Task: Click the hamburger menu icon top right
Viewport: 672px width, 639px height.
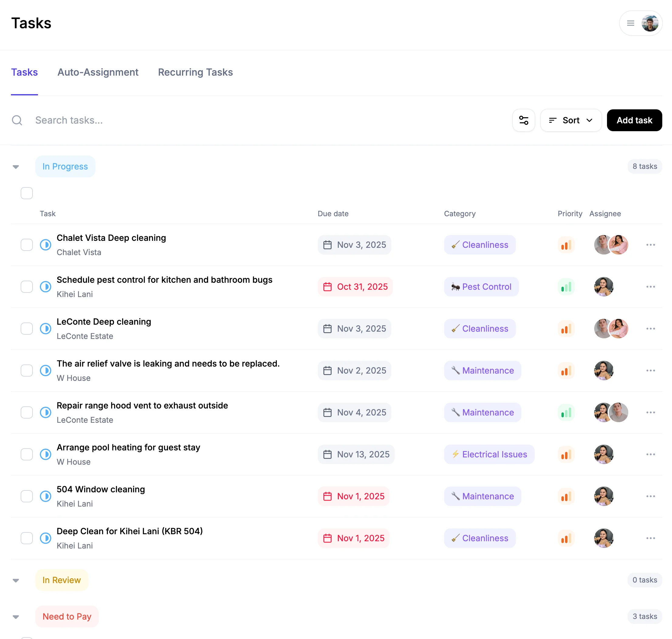Action: click(630, 23)
